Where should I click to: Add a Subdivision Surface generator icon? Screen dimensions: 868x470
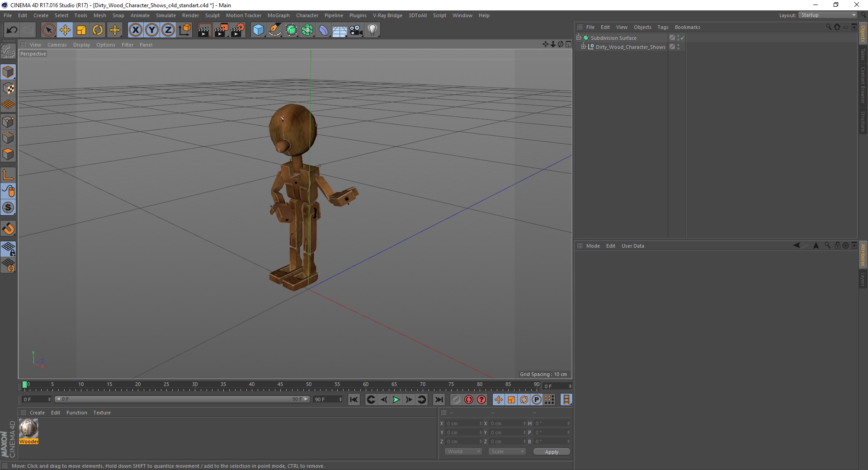pos(291,30)
